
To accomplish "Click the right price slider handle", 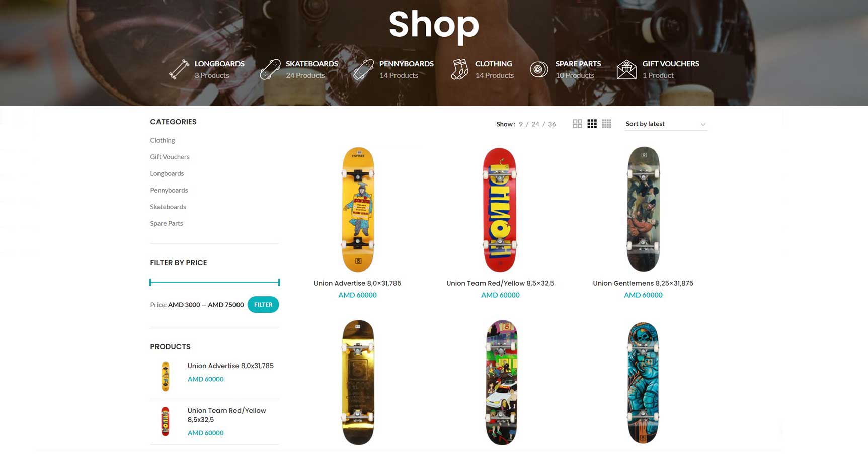I will pos(279,282).
